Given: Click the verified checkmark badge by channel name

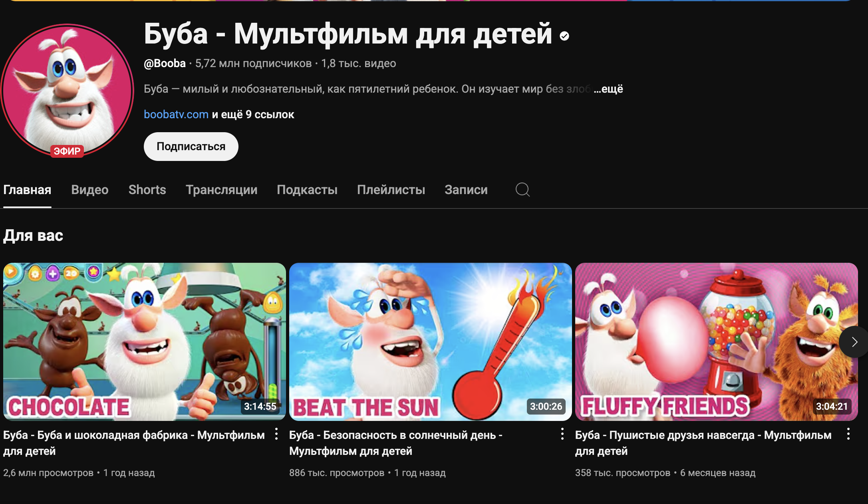Looking at the screenshot, I should [x=564, y=36].
